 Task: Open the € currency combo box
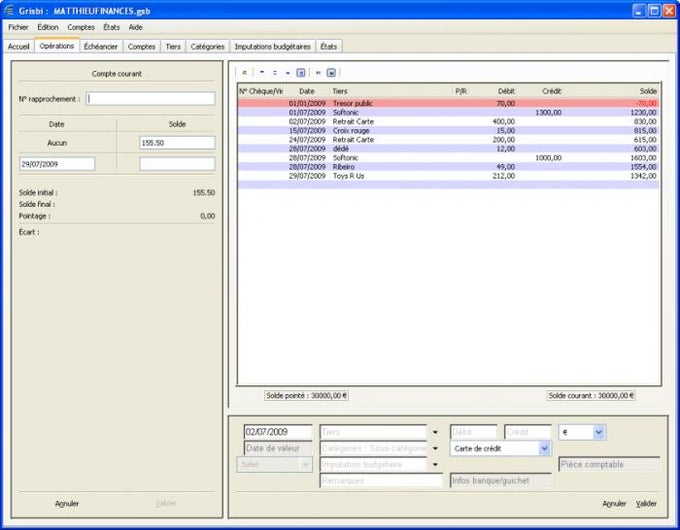click(x=598, y=432)
